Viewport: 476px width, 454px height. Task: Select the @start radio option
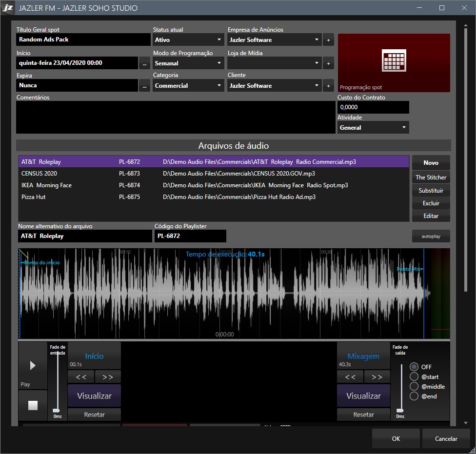[x=414, y=376]
